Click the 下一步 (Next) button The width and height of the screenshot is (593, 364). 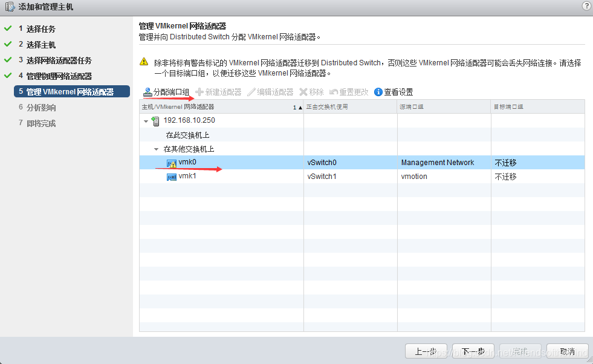pos(473,351)
